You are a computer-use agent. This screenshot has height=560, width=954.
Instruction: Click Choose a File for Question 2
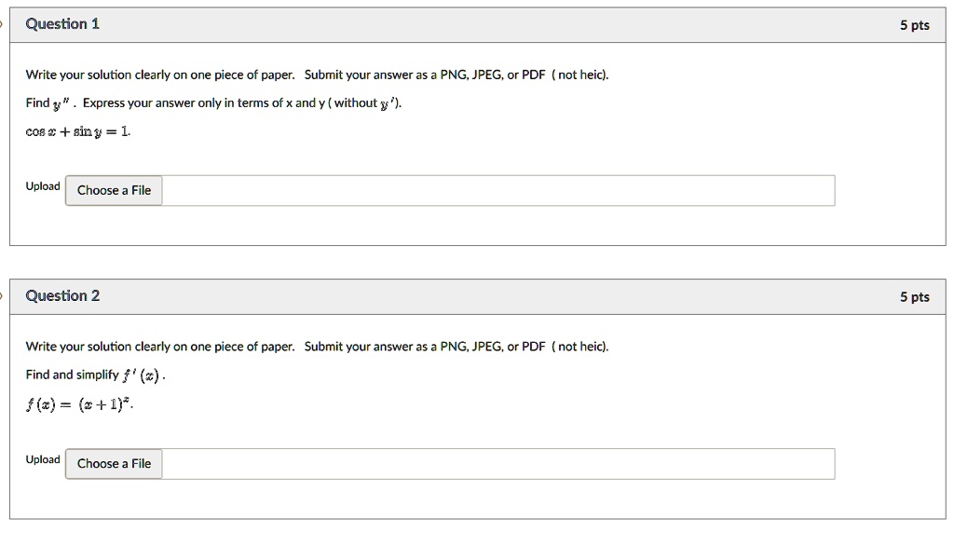coord(114,463)
